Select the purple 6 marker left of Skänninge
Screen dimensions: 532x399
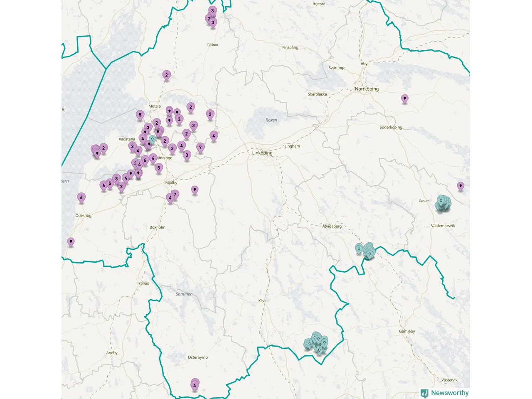(145, 160)
